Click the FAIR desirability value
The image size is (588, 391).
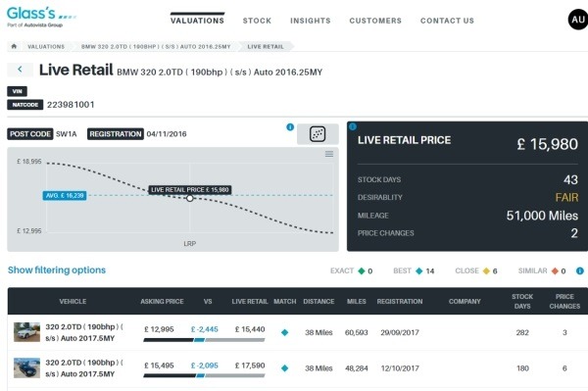coord(566,197)
